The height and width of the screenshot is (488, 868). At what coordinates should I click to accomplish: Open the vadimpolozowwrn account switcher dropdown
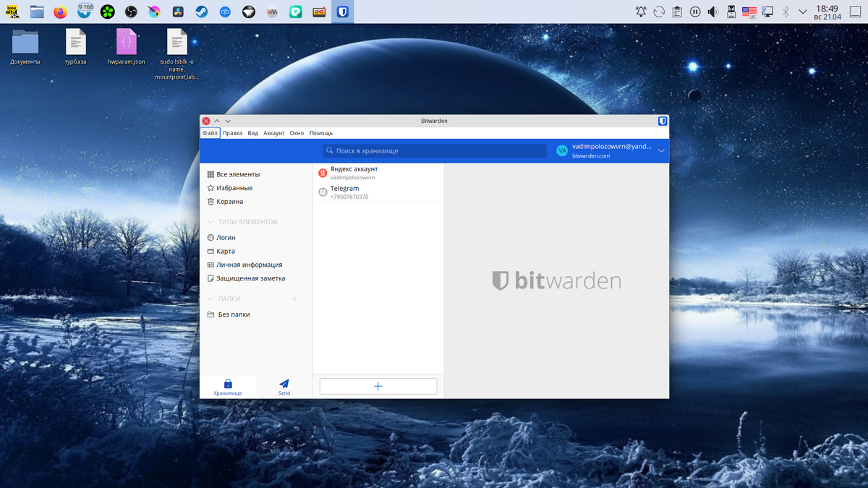coord(661,151)
